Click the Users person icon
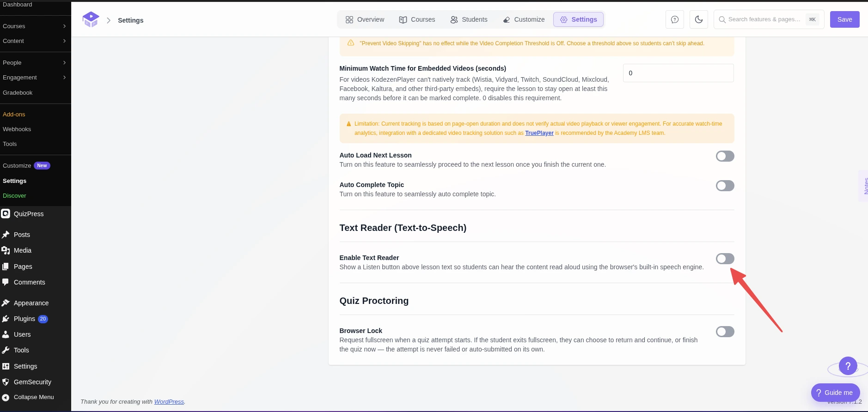868x412 pixels. point(6,334)
